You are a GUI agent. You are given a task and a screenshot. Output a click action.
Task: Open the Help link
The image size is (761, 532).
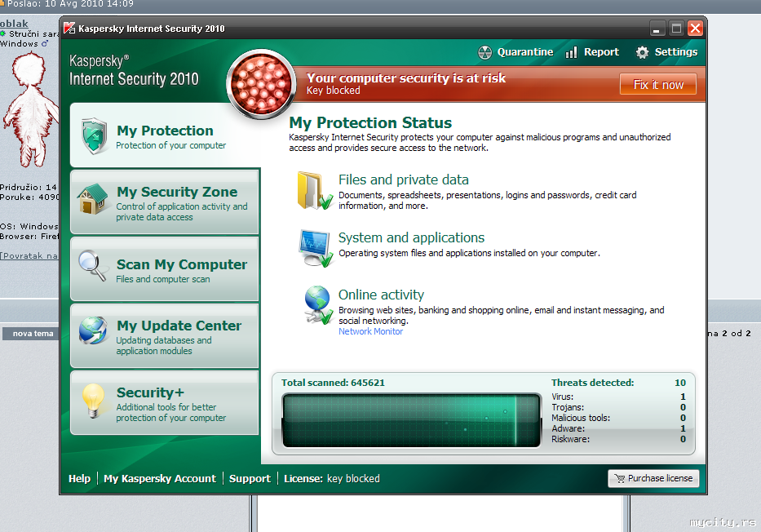coord(80,479)
